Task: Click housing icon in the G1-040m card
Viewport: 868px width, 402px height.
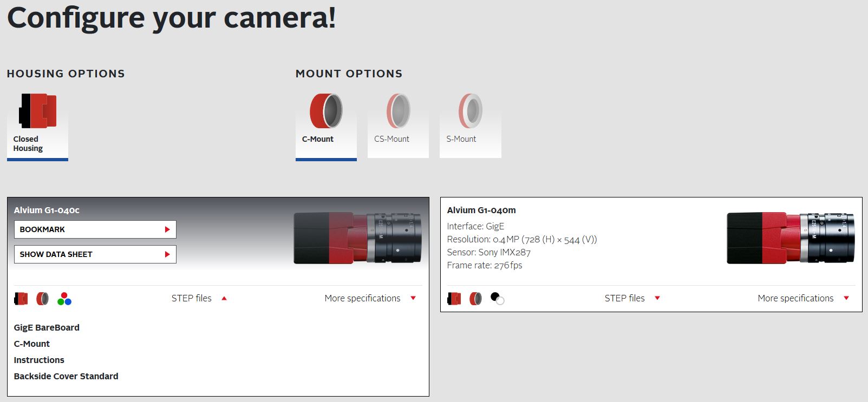Action: (454, 299)
